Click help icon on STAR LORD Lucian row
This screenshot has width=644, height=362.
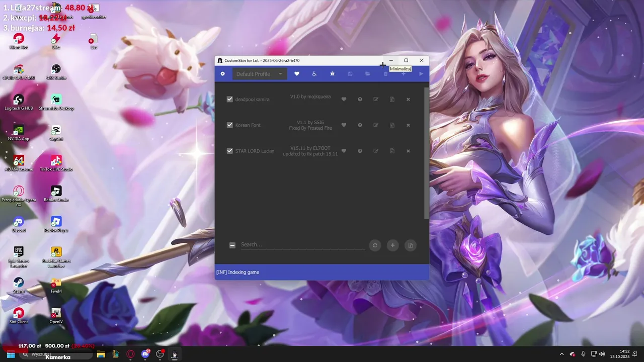click(360, 151)
